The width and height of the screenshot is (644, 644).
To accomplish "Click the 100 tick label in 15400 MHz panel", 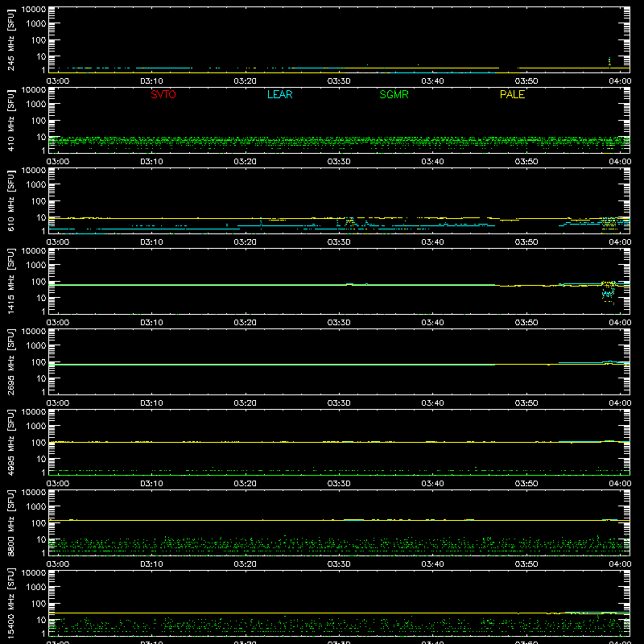I will pos(39,604).
